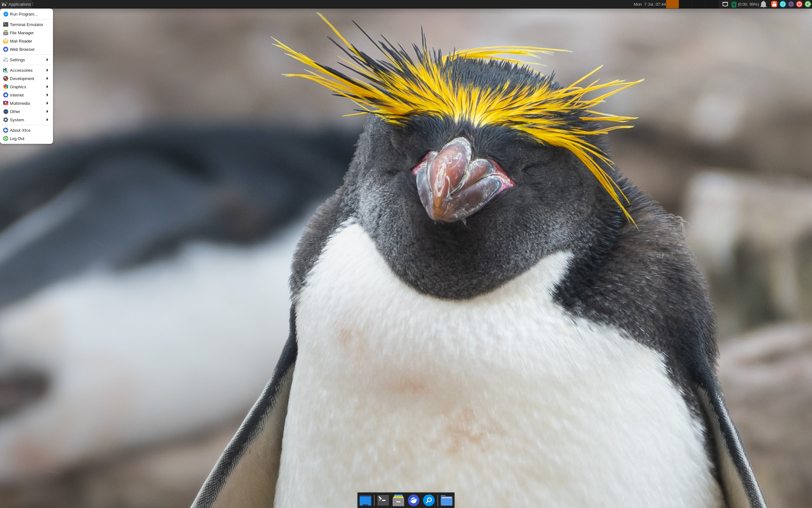812x508 pixels.
Task: Open file manager drawer icon in dock
Action: pyautogui.click(x=398, y=500)
